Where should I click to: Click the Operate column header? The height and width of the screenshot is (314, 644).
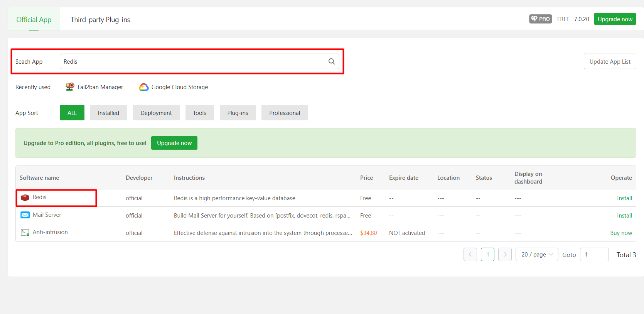click(621, 177)
